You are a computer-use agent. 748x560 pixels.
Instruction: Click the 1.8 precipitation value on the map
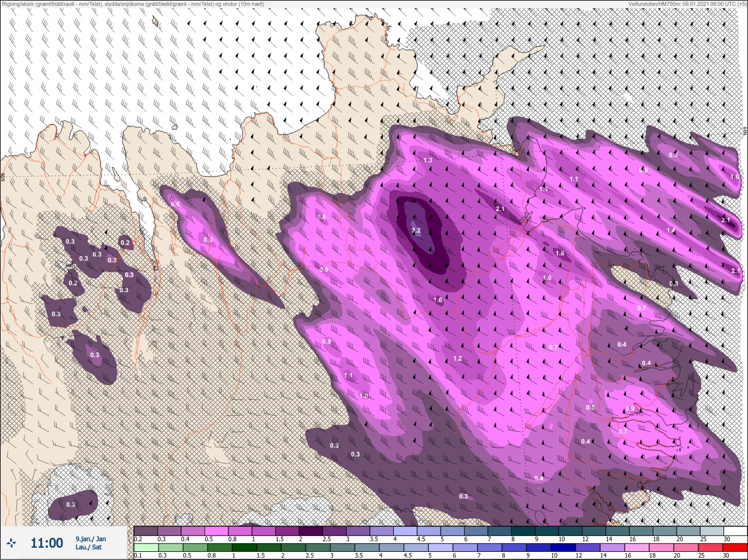tap(560, 253)
